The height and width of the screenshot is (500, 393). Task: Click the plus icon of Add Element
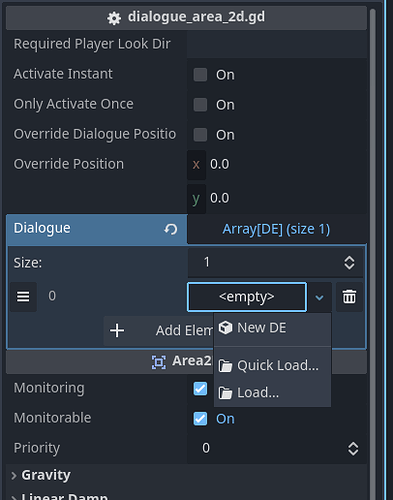pyautogui.click(x=117, y=331)
